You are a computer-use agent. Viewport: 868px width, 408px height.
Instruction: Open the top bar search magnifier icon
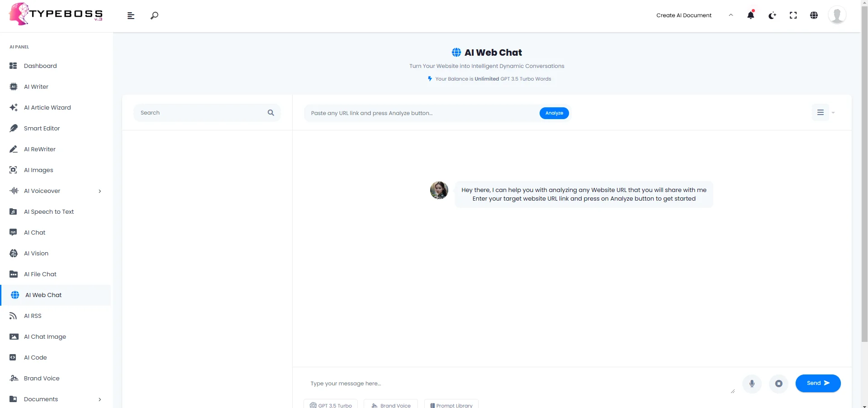tap(154, 16)
